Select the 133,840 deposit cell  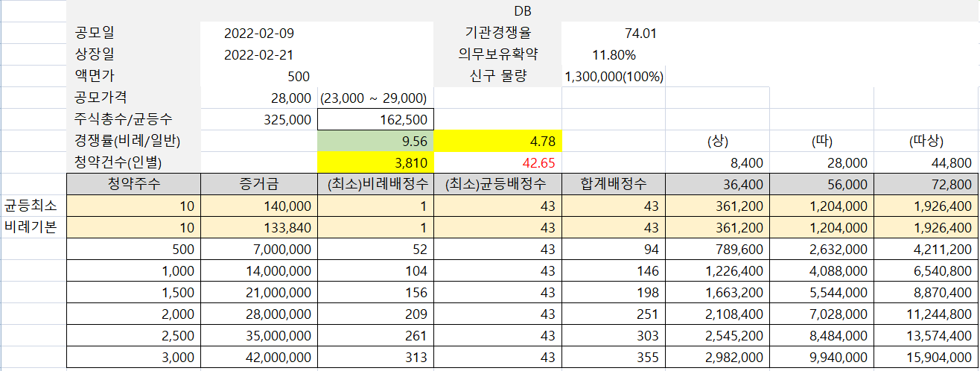[x=258, y=228]
